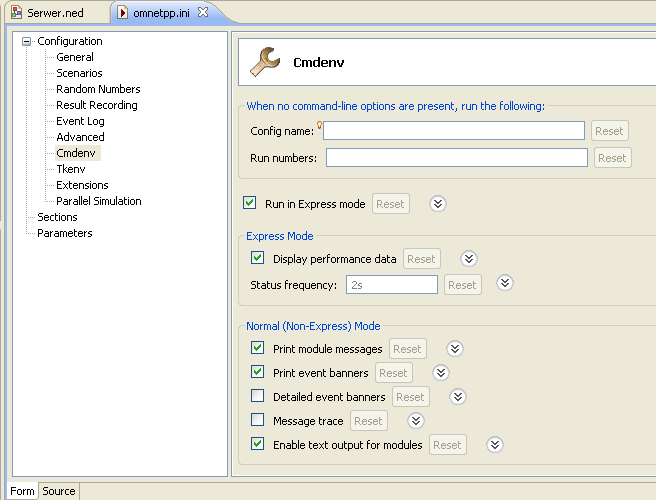Open Random Numbers settings
This screenshot has width=656, height=500.
click(98, 89)
